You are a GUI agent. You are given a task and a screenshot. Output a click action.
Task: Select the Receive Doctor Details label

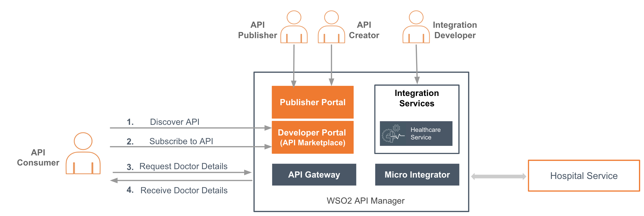[x=184, y=190]
